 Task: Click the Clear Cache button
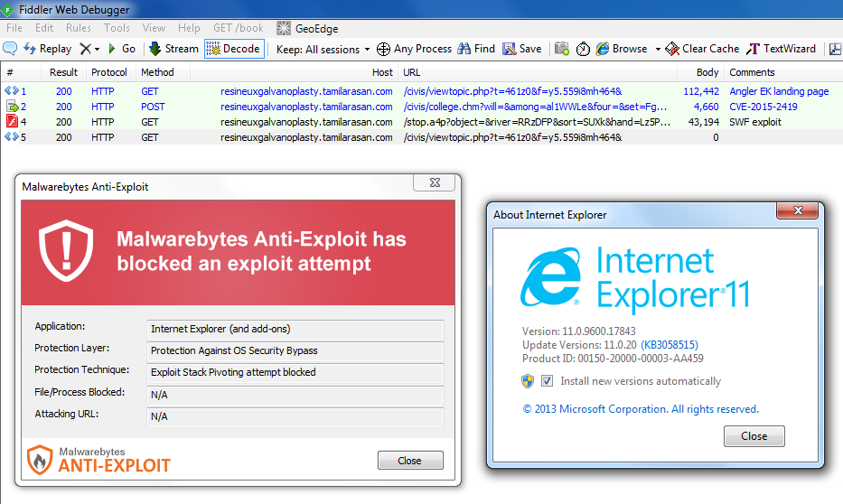click(702, 49)
